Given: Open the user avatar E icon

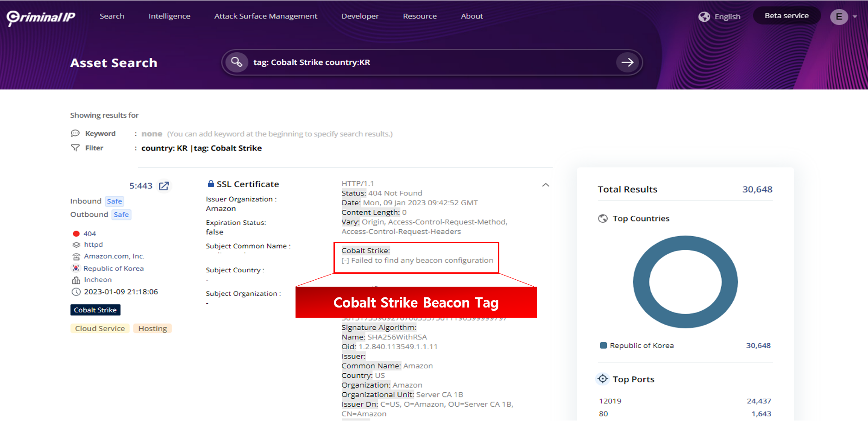Looking at the screenshot, I should [x=839, y=17].
